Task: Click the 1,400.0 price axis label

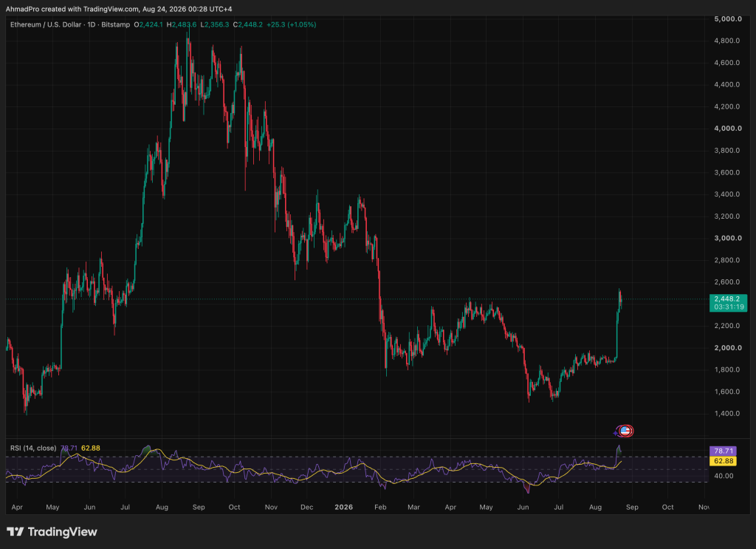Action: tap(727, 414)
